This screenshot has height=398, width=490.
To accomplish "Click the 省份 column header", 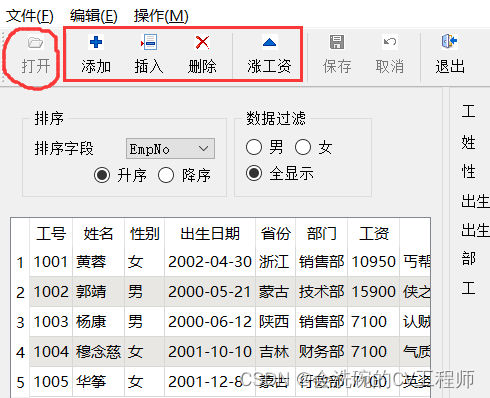I will (275, 233).
